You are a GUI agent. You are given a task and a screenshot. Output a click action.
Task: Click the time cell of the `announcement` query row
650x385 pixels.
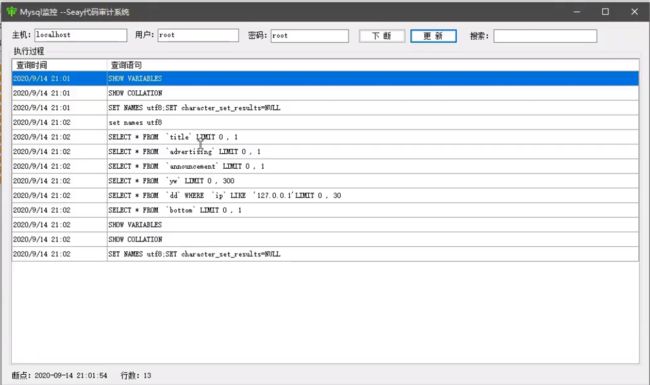[59, 166]
